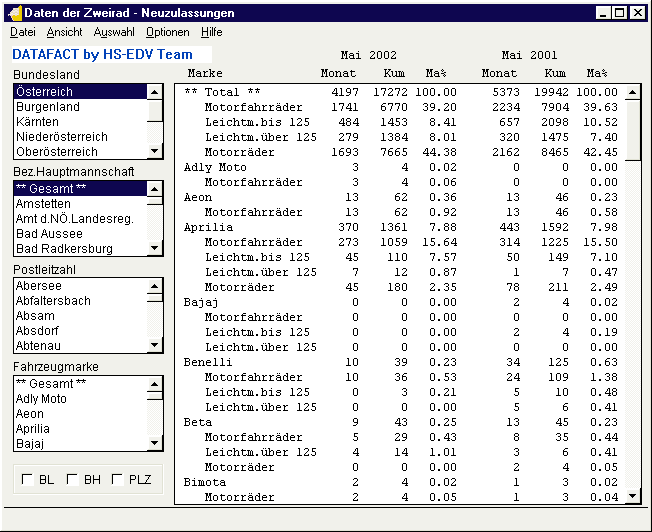Screen dimensions: 652x532
Task: Enable the BL checkbox
Action: [x=27, y=480]
